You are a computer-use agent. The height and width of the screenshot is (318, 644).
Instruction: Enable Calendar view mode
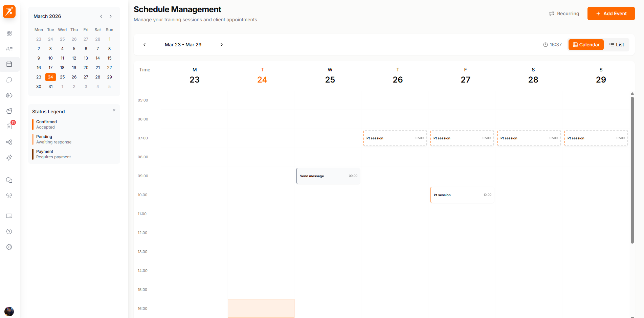(586, 44)
